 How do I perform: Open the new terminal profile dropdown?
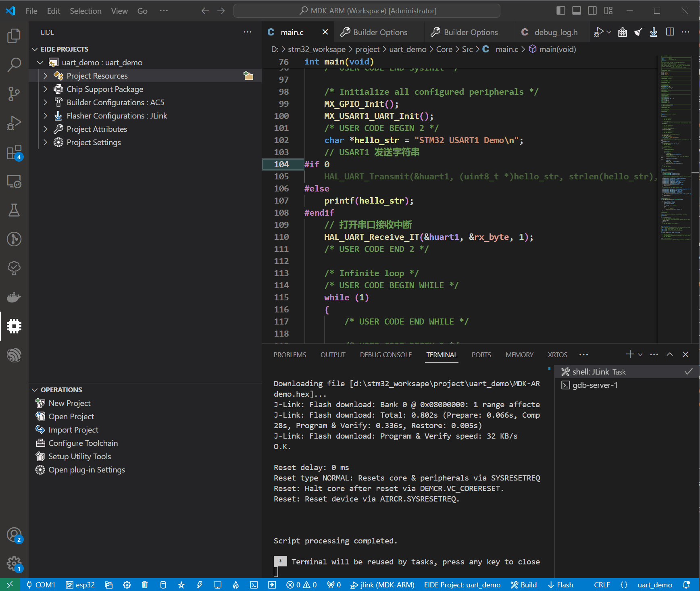click(x=640, y=354)
